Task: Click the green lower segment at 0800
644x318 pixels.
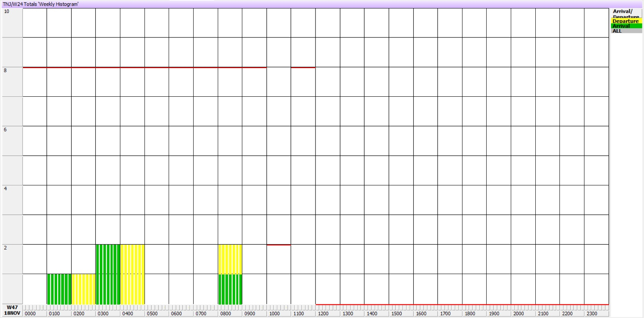Action: pos(230,289)
